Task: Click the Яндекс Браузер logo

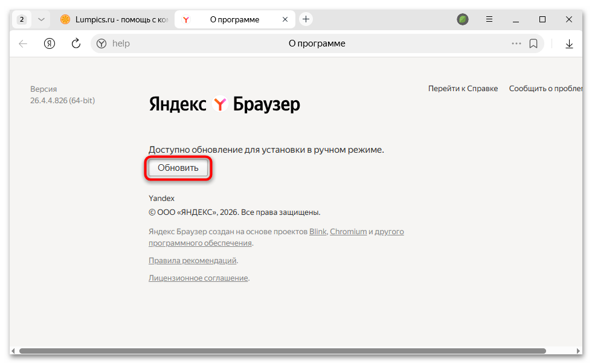Action: [224, 104]
